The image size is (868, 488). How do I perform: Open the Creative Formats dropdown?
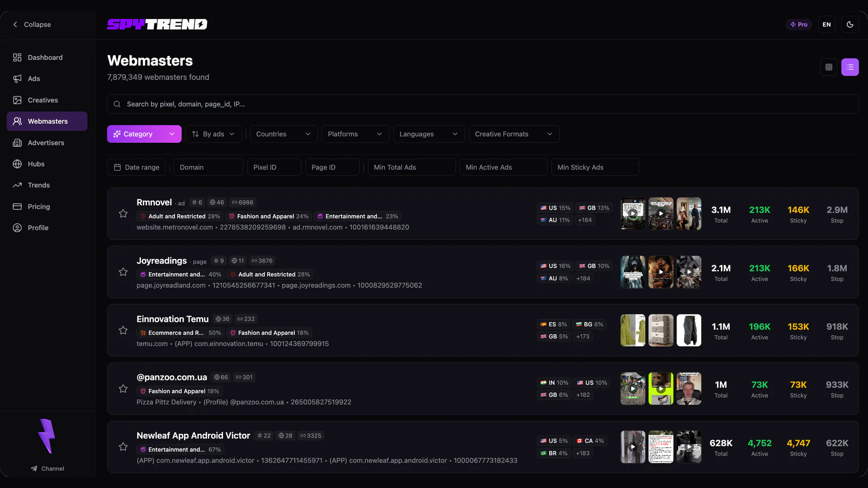coord(514,134)
